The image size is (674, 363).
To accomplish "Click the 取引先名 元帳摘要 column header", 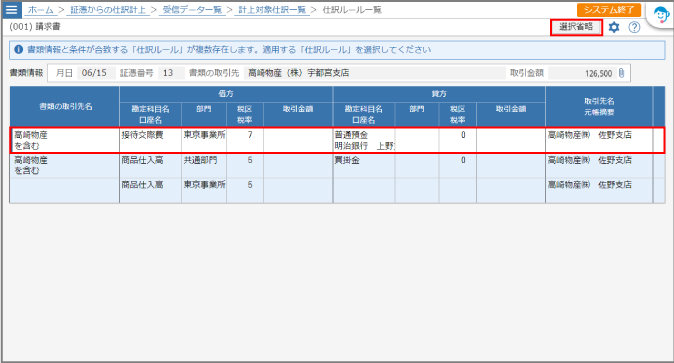I will click(599, 106).
